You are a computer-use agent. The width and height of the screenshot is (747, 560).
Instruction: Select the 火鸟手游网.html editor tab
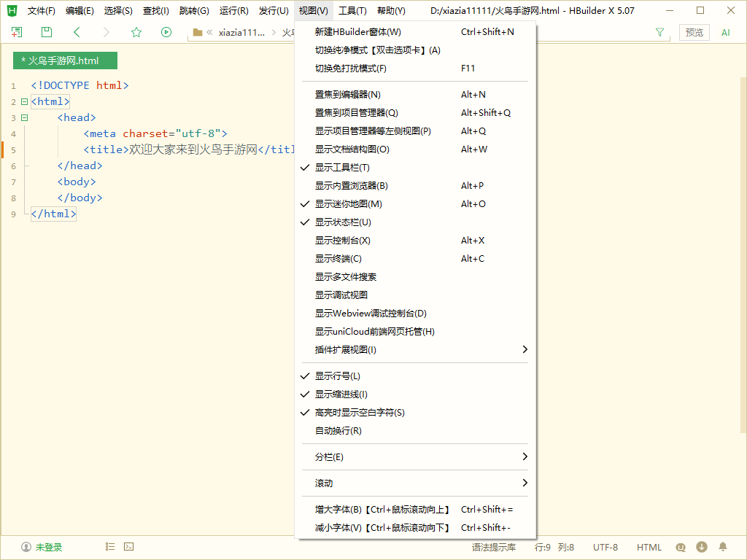[x=65, y=61]
